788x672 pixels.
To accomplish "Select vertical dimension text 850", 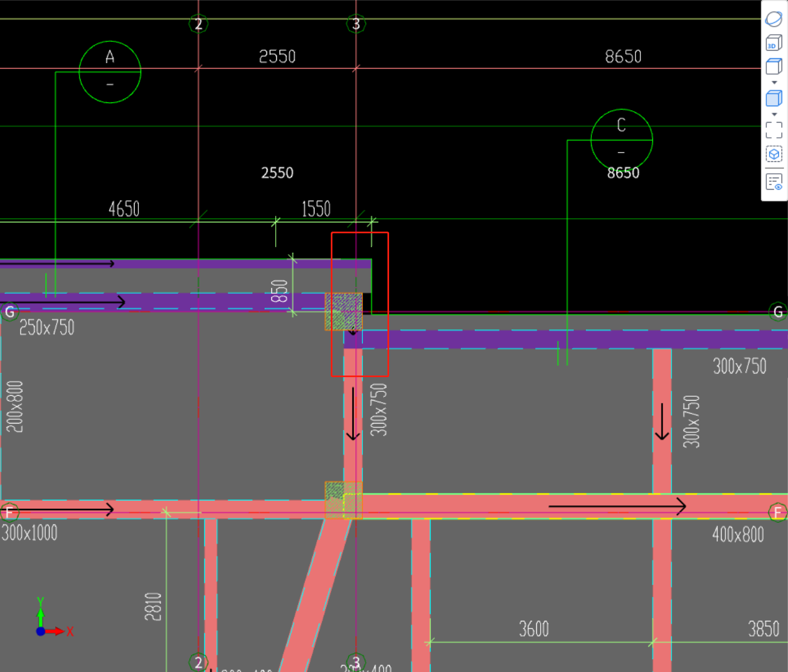I will click(x=279, y=292).
